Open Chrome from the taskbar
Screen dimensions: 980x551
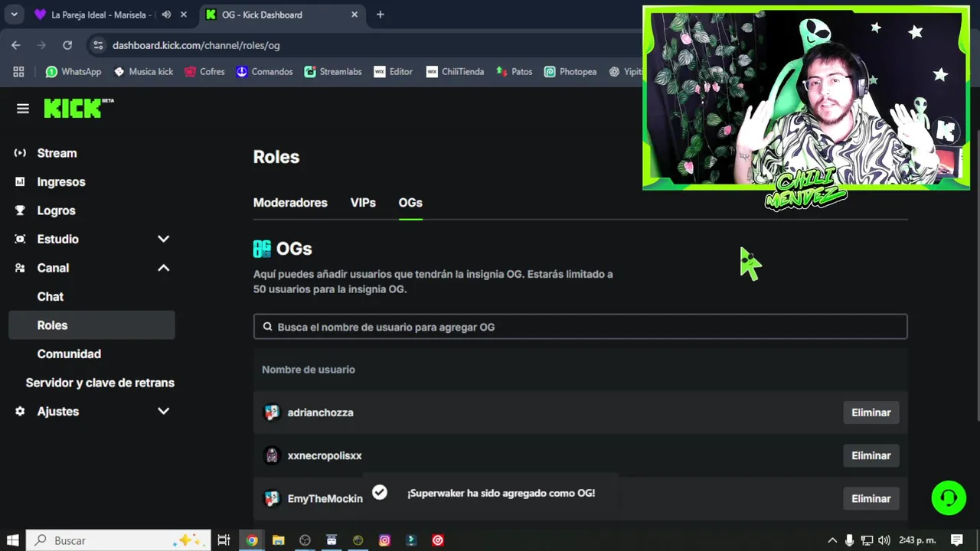tap(252, 540)
